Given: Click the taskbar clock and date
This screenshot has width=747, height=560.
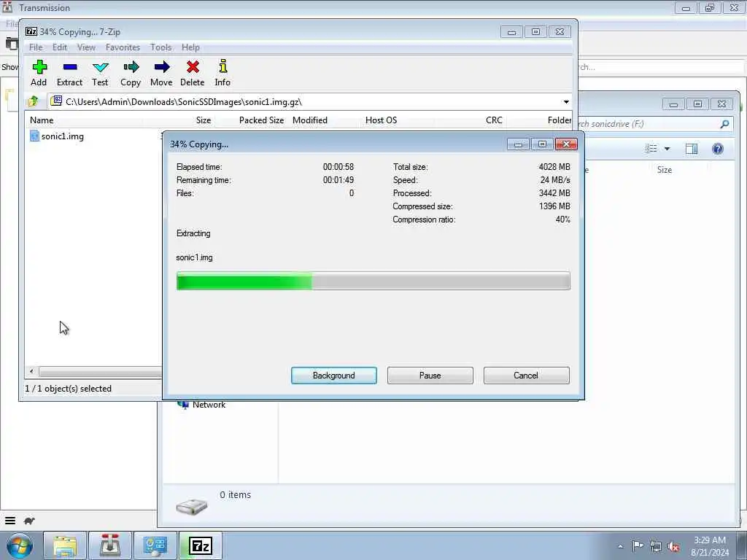Looking at the screenshot, I should (710, 546).
